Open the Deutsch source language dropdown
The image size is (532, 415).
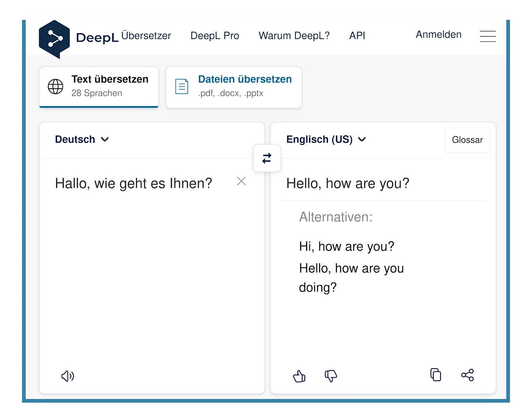click(x=82, y=139)
